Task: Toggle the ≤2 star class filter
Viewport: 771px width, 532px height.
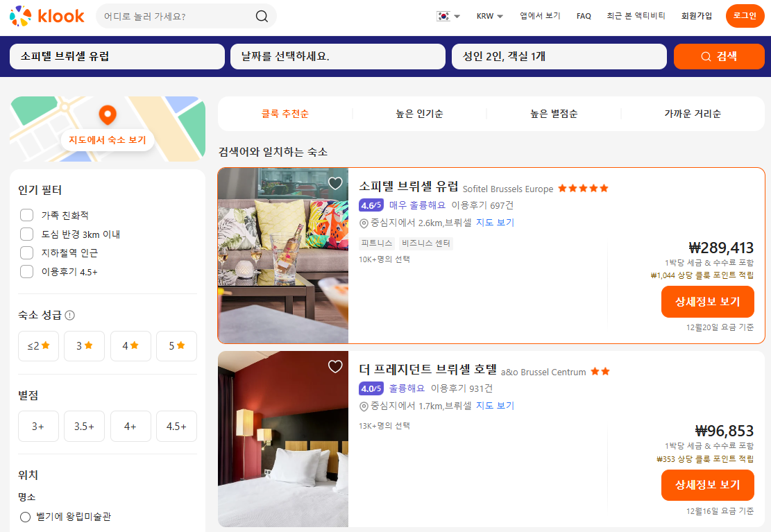Action: [38, 345]
